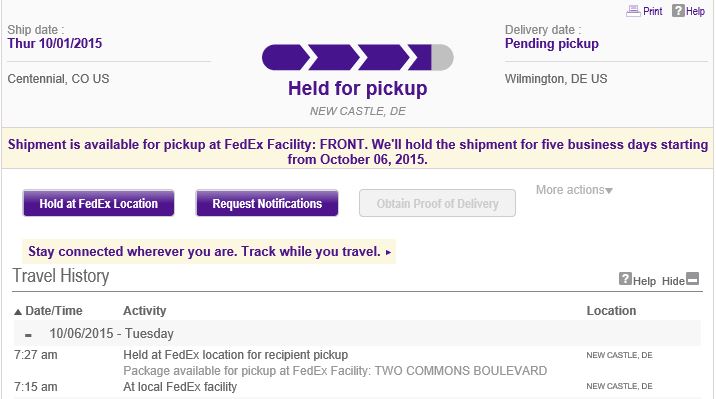Collapse the 10/06/2015 Tuesday group
The width and height of the screenshot is (716, 399).
[28, 335]
